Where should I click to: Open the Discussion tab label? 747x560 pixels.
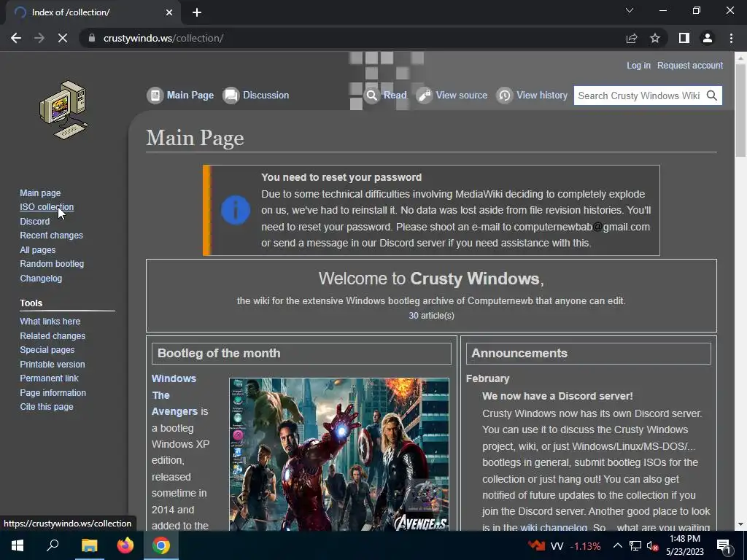tap(266, 96)
